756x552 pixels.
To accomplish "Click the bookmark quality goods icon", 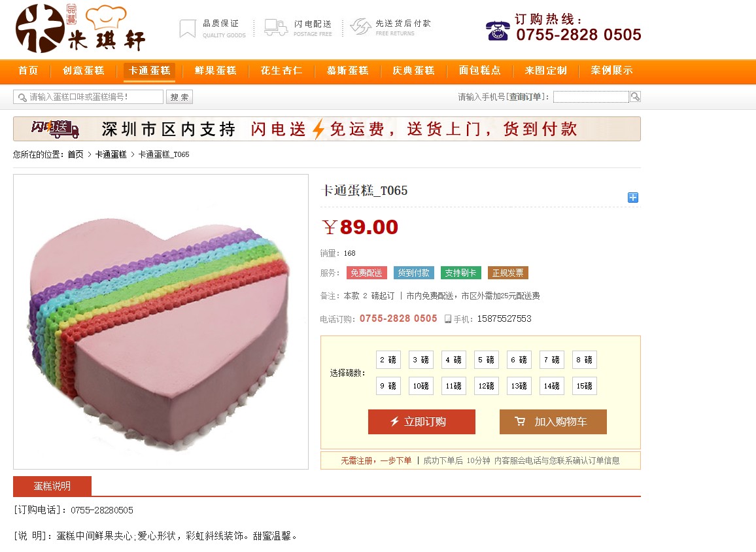I will pos(188,28).
